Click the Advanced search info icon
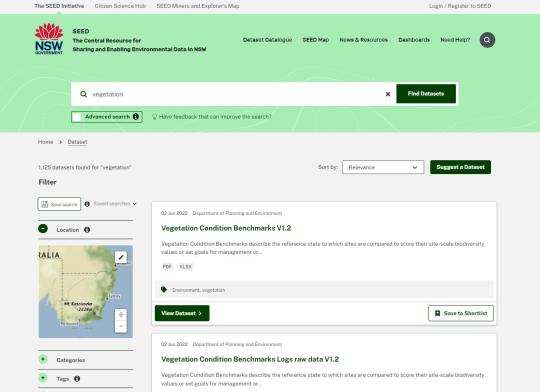The height and width of the screenshot is (392, 540). (x=136, y=117)
